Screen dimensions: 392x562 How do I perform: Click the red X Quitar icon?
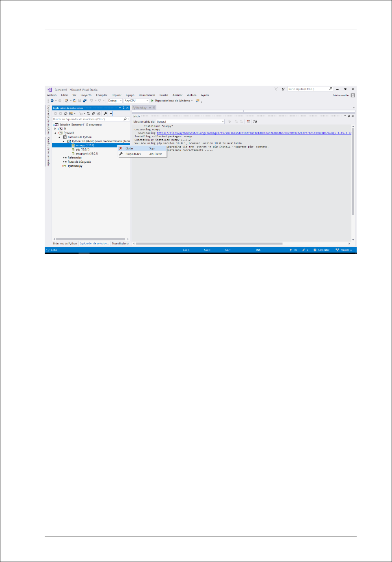coord(121,148)
